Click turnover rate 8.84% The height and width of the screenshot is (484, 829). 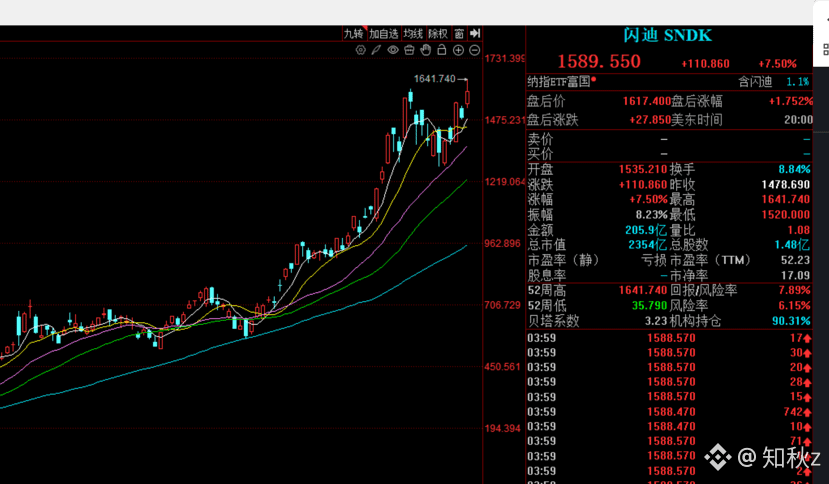(x=794, y=169)
